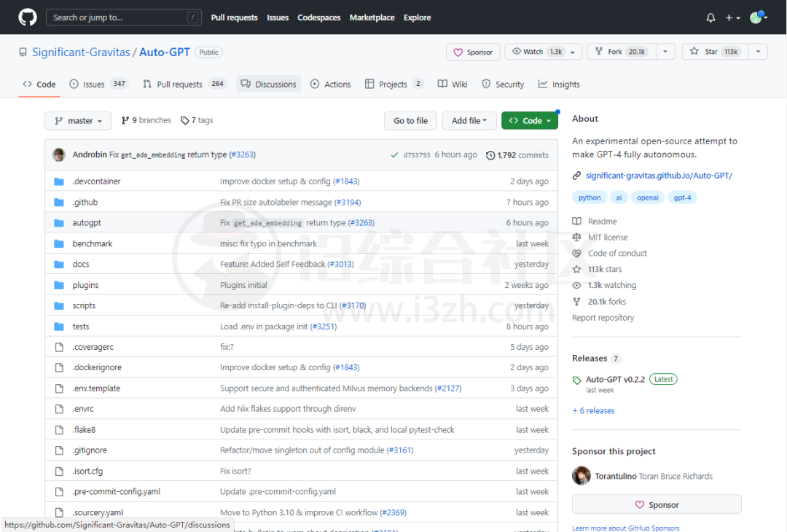This screenshot has width=787, height=532.
Task: Open the docs folder
Action: [x=81, y=264]
